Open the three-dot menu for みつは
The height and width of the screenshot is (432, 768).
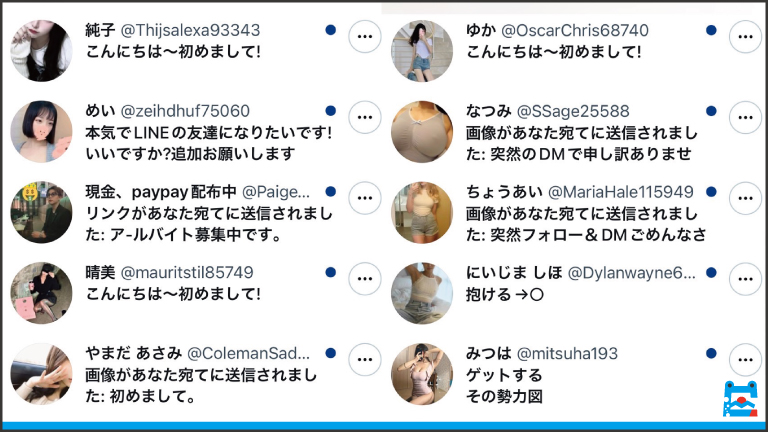(x=745, y=360)
